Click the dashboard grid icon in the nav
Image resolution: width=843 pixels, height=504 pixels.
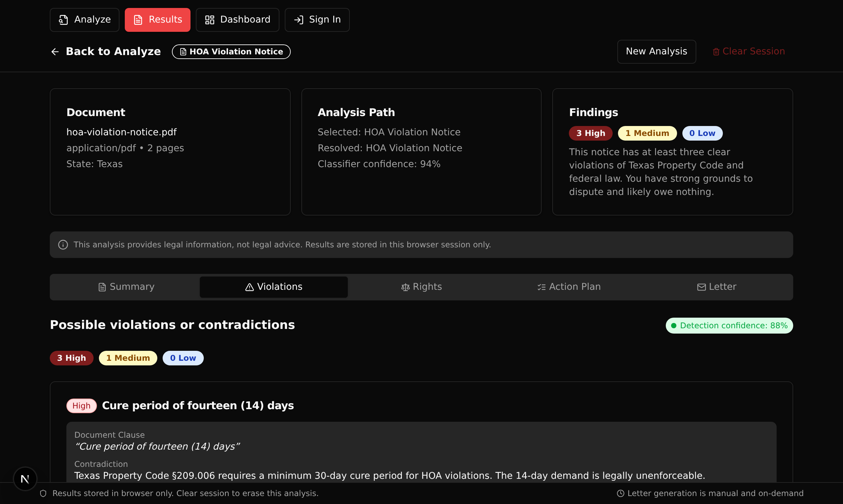click(209, 20)
